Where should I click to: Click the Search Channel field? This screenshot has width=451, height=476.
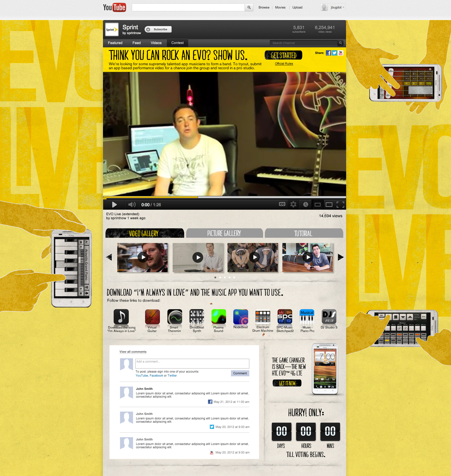[x=304, y=43]
